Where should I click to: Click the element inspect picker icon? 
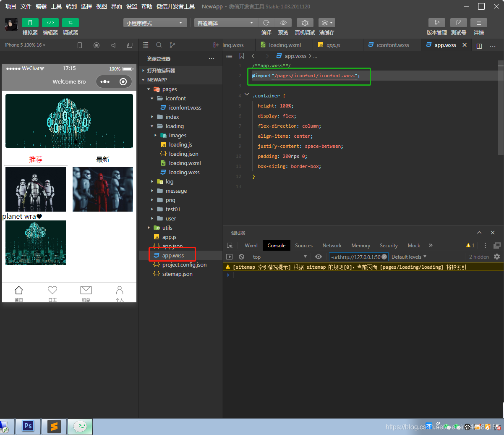tap(230, 246)
